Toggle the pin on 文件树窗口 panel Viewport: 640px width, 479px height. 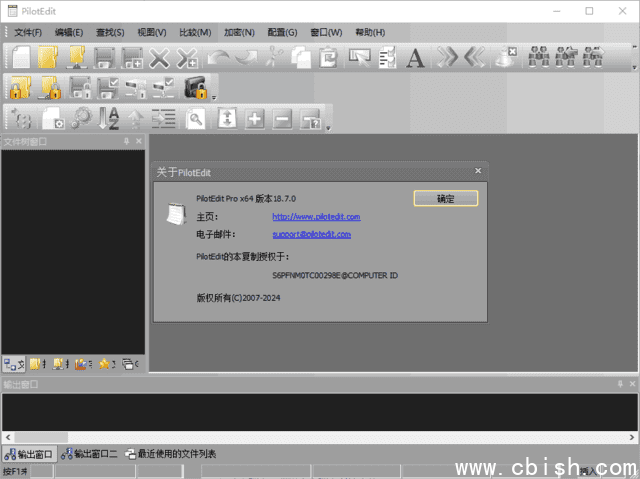point(126,142)
